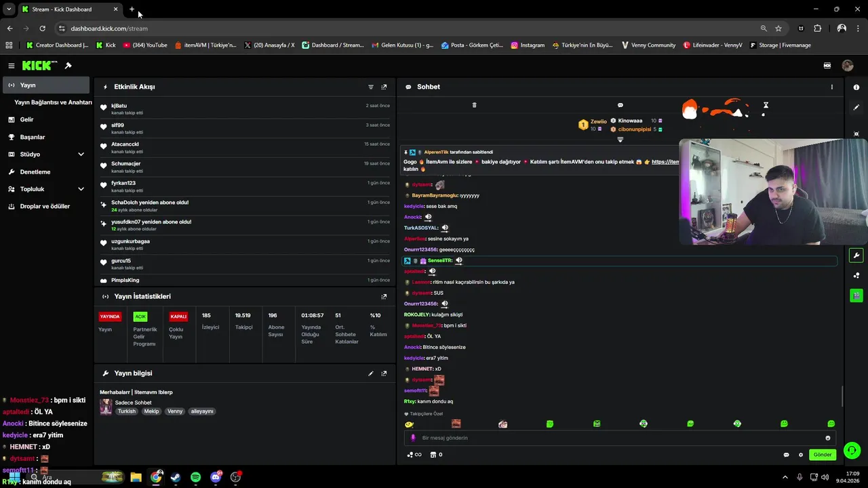Filter the Etkinlik Akışı feed
The image size is (868, 488).
coord(371,87)
